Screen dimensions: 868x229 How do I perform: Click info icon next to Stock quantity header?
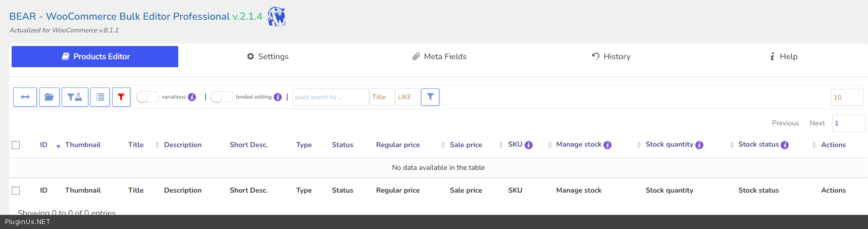coord(699,145)
